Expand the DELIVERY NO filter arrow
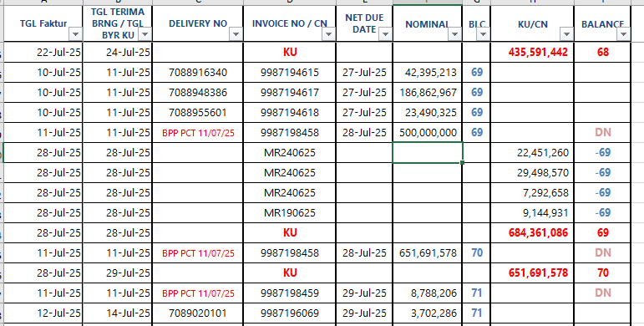The width and height of the screenshot is (644, 326). click(x=236, y=34)
